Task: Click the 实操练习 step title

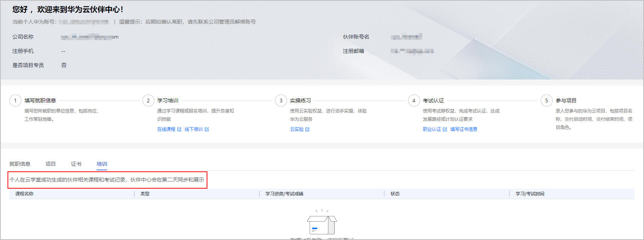Action: tap(301, 100)
